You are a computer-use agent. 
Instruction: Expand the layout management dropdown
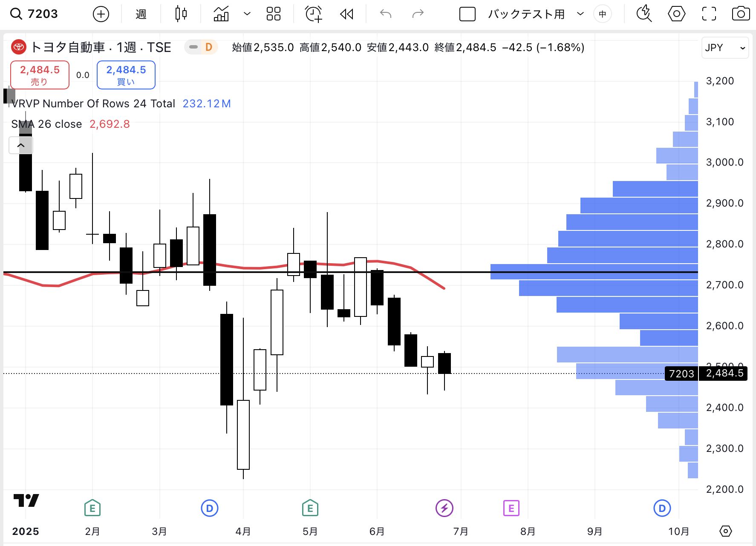[580, 14]
